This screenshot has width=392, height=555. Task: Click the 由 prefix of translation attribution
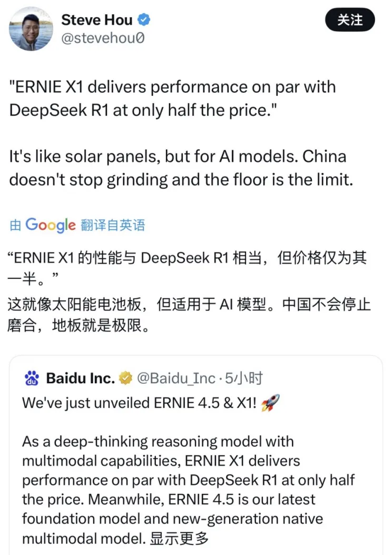tap(16, 225)
